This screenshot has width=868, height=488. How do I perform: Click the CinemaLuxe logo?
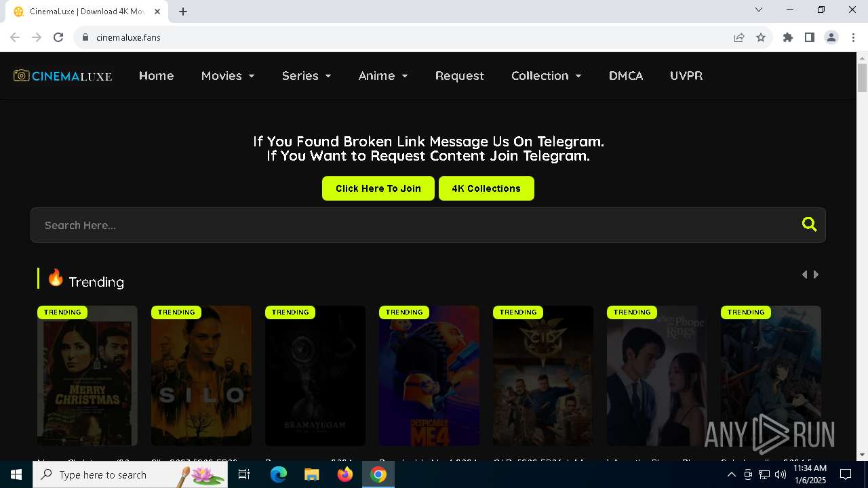(62, 76)
